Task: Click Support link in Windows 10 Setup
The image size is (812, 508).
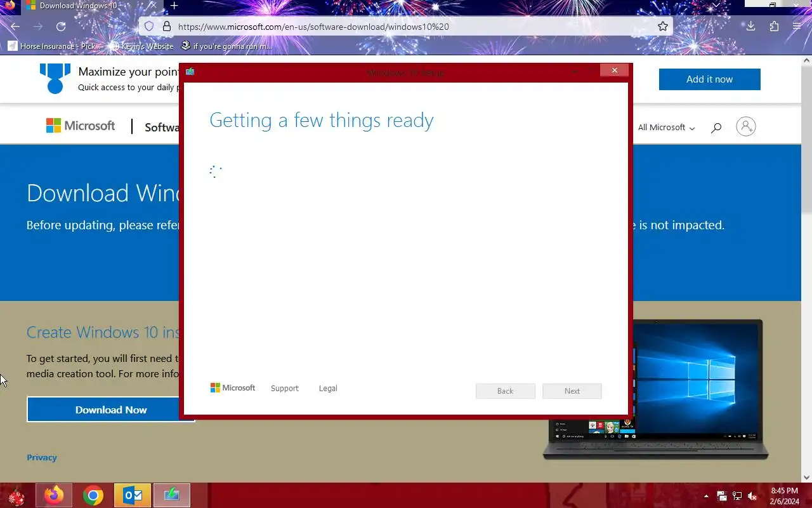Action: [x=284, y=388]
